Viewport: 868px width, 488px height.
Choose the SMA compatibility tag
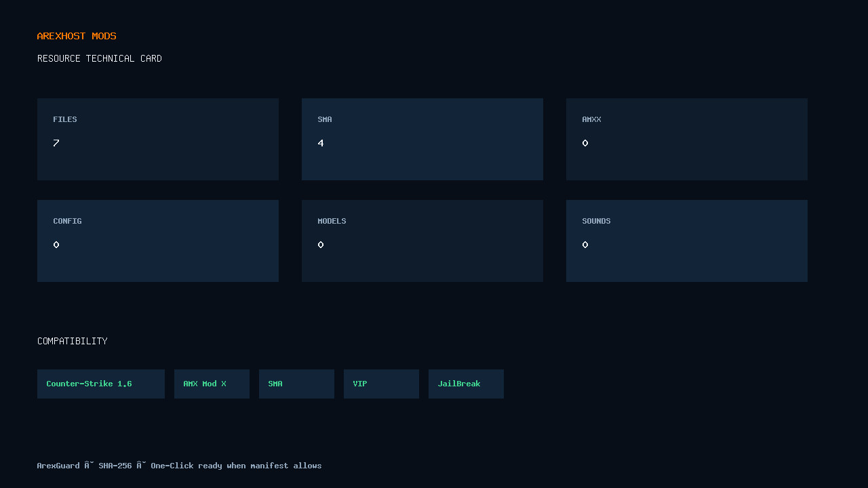pos(296,384)
